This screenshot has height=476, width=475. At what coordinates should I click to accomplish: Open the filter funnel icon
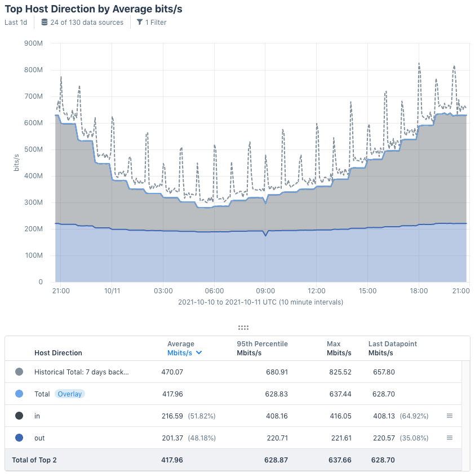pos(139,23)
